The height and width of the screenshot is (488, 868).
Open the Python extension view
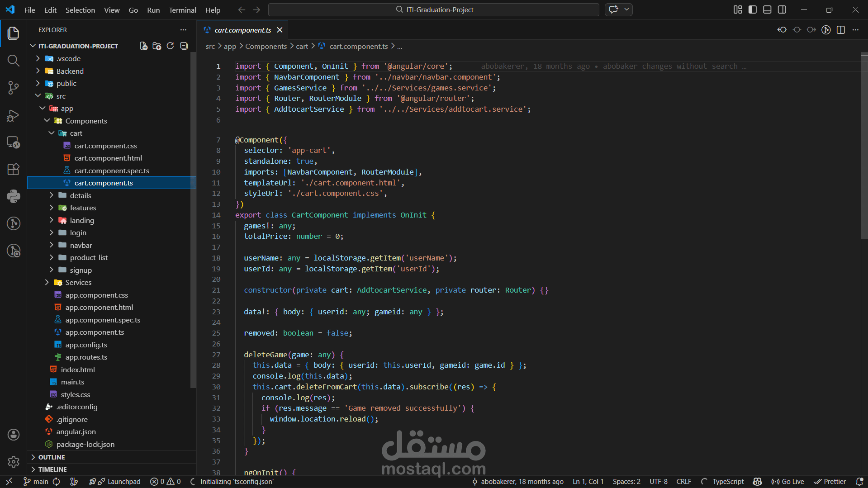coord(13,196)
